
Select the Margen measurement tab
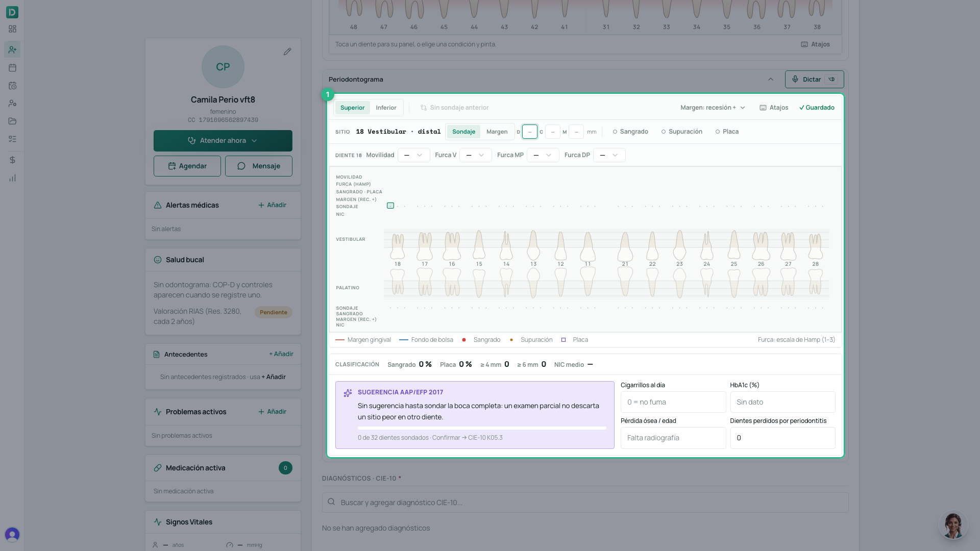coord(497,132)
